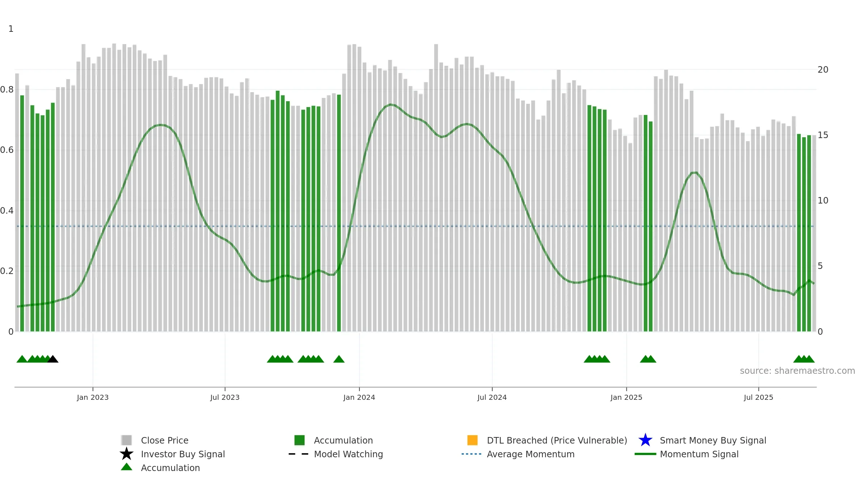Click the black triangle marker near late 2022

click(x=53, y=359)
